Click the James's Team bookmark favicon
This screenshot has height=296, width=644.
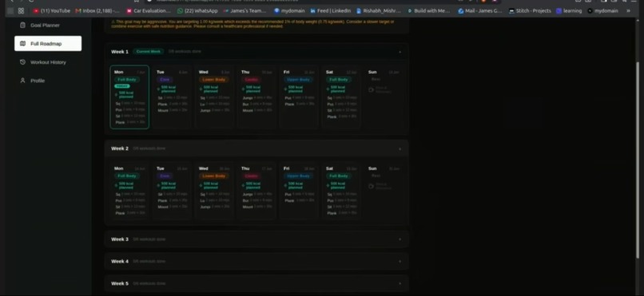coord(225,11)
